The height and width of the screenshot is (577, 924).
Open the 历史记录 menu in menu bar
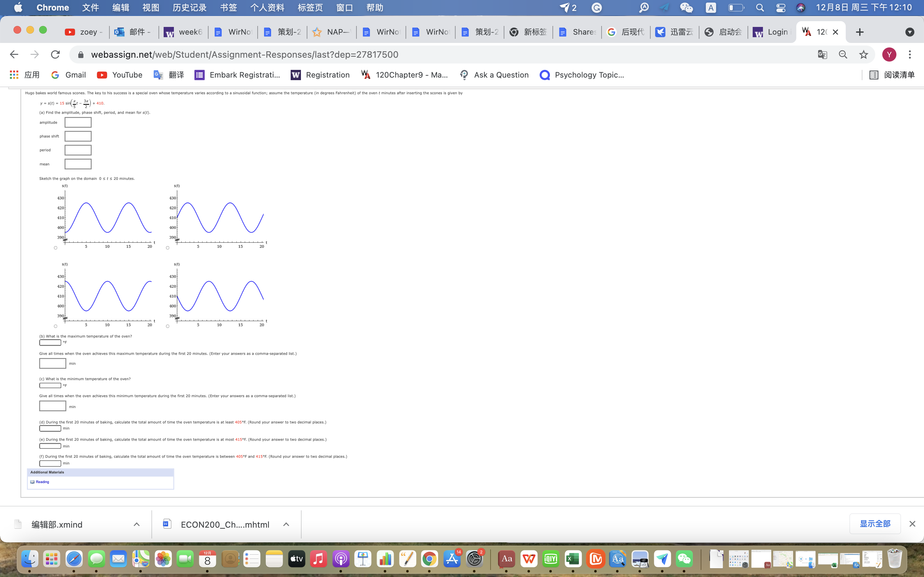click(189, 8)
